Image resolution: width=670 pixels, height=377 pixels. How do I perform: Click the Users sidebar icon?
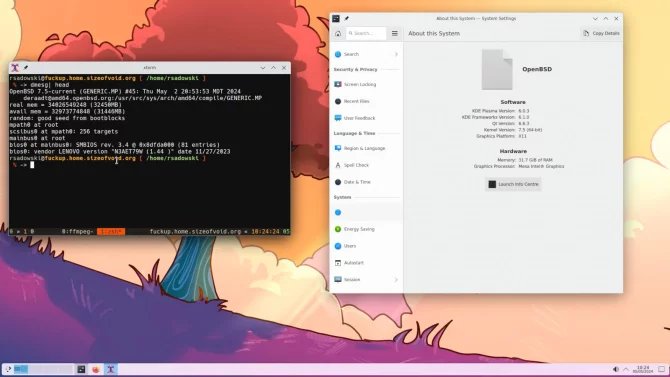(338, 246)
